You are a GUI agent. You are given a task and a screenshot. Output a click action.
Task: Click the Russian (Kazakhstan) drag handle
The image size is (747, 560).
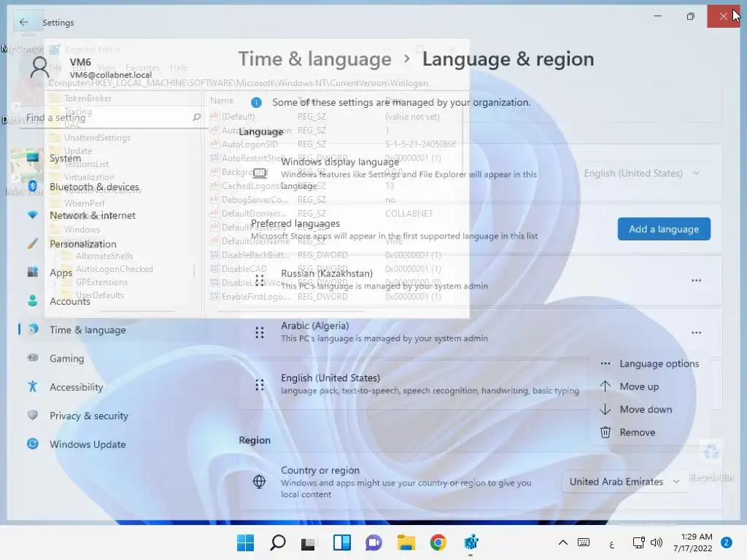click(260, 280)
